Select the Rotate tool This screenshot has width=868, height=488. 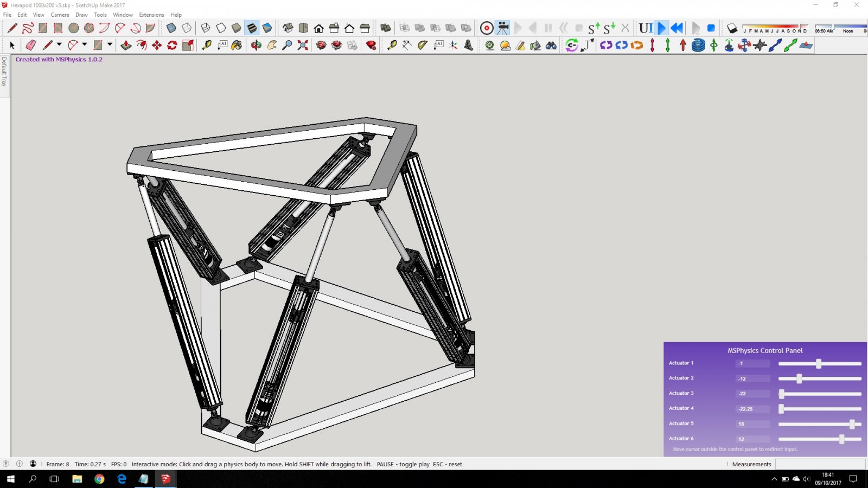172,46
